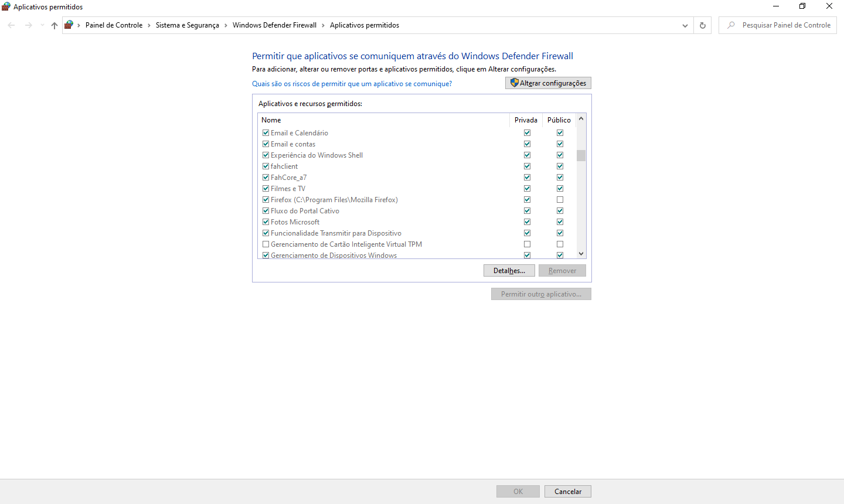Click list scrollbar down arrow
844x504 pixels.
pyautogui.click(x=581, y=254)
